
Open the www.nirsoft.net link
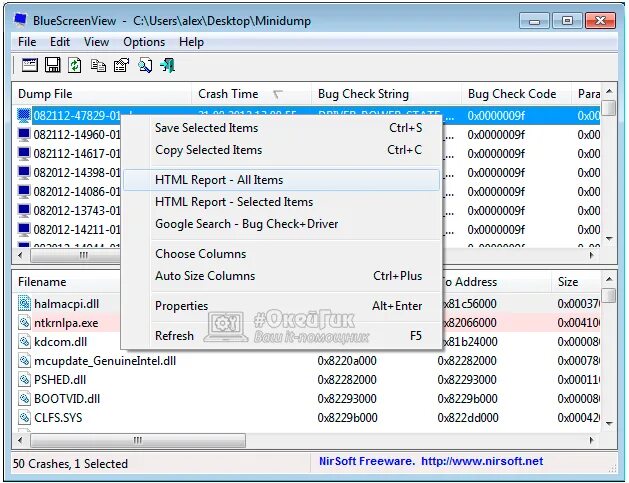point(482,461)
